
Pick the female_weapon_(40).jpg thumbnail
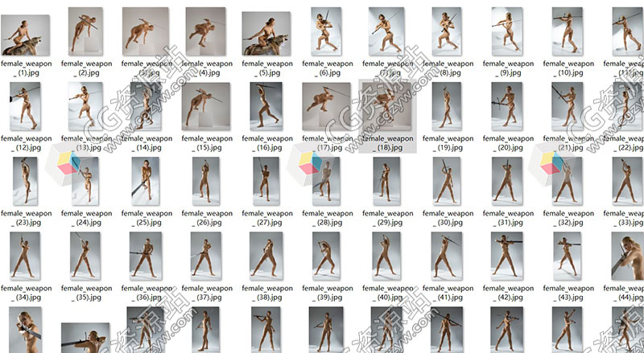[x=386, y=256]
